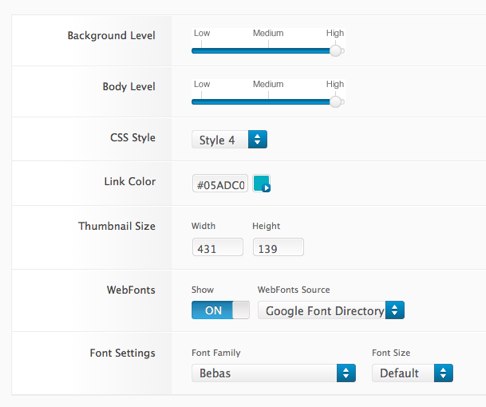Click the WebFonts Source stepper arrows icon

coord(395,310)
